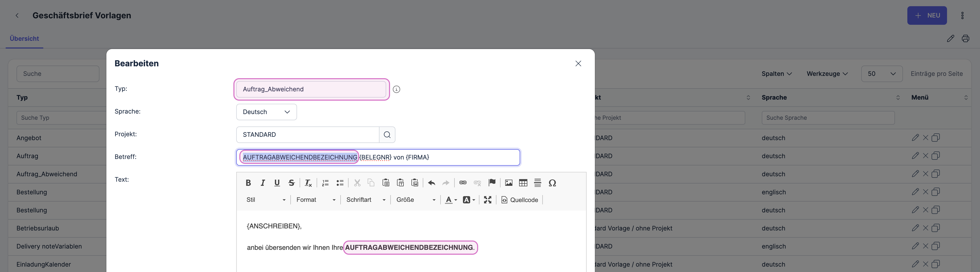
Task: Undo the last edit in editor
Action: pos(432,183)
